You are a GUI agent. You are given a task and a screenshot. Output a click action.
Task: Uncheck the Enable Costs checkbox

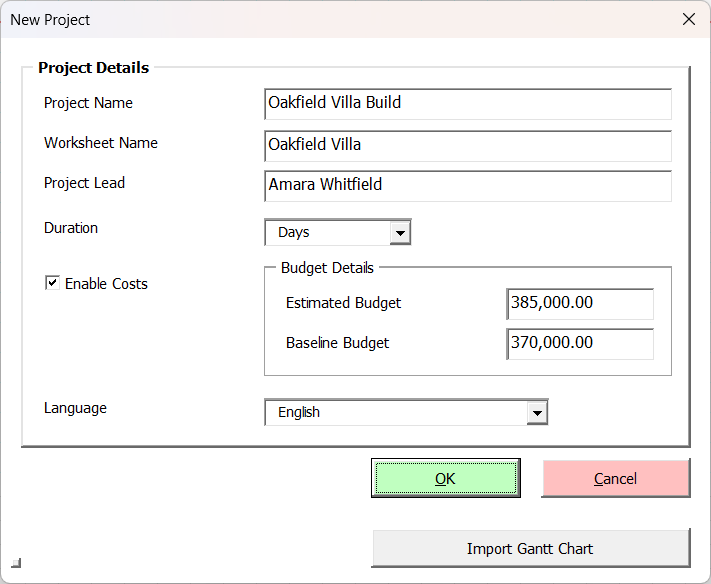(x=52, y=283)
